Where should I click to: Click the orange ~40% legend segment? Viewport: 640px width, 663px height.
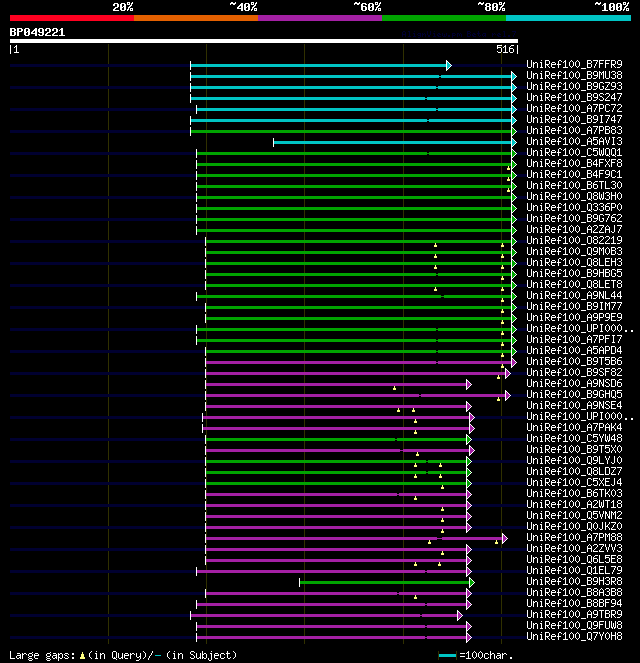(196, 18)
